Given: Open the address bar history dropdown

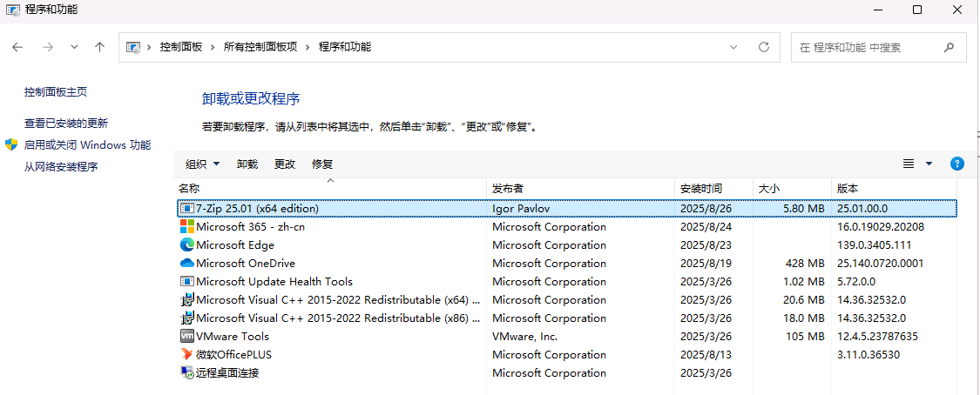Looking at the screenshot, I should (733, 47).
